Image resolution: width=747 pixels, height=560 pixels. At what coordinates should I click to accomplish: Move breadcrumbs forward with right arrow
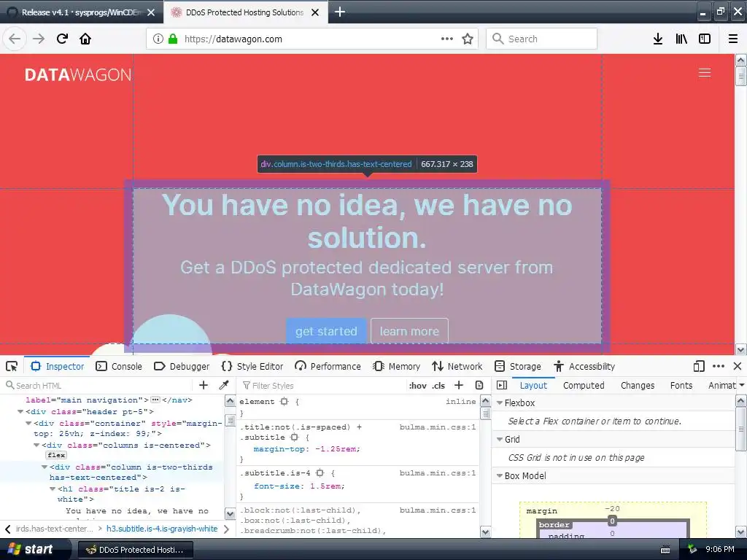tap(227, 529)
